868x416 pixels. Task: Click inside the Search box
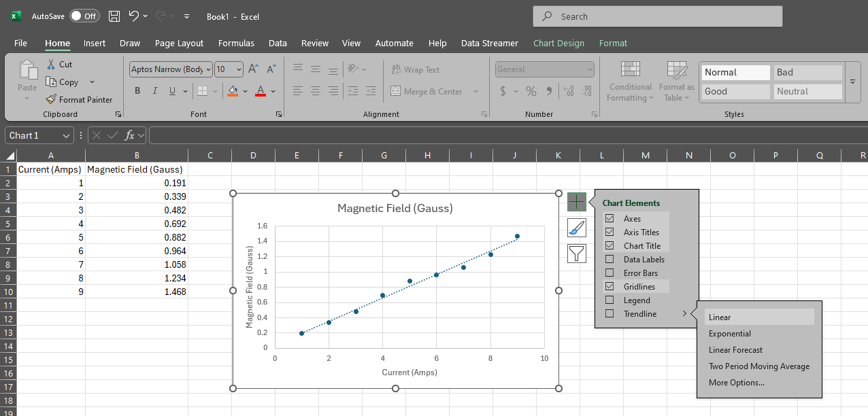(657, 16)
